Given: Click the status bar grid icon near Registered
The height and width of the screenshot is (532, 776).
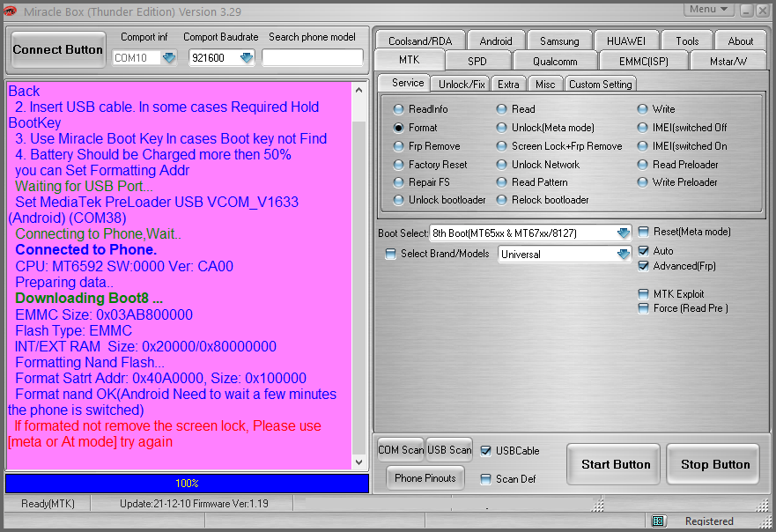Looking at the screenshot, I should 658,521.
